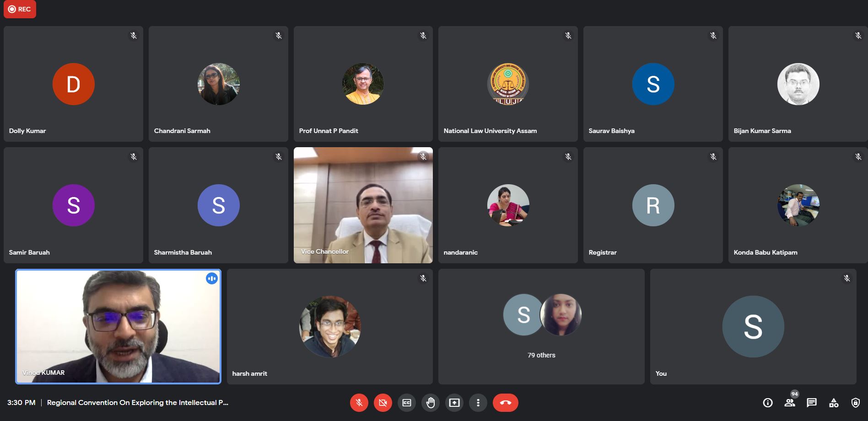Select the Vice Chancellor video tile
Viewport: 868px width, 421px height.
pos(363,205)
